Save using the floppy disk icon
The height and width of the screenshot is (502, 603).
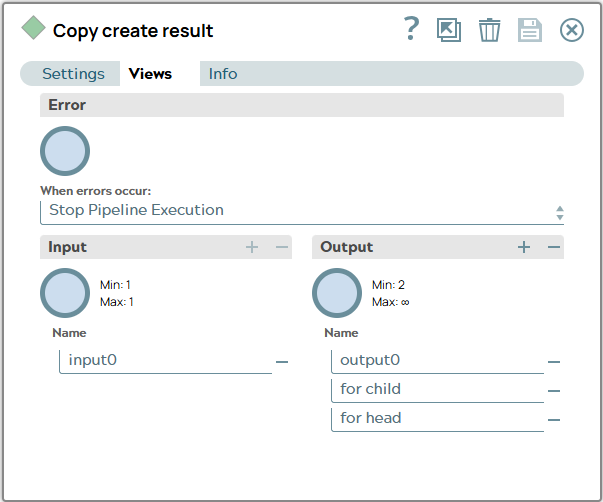[x=530, y=30]
